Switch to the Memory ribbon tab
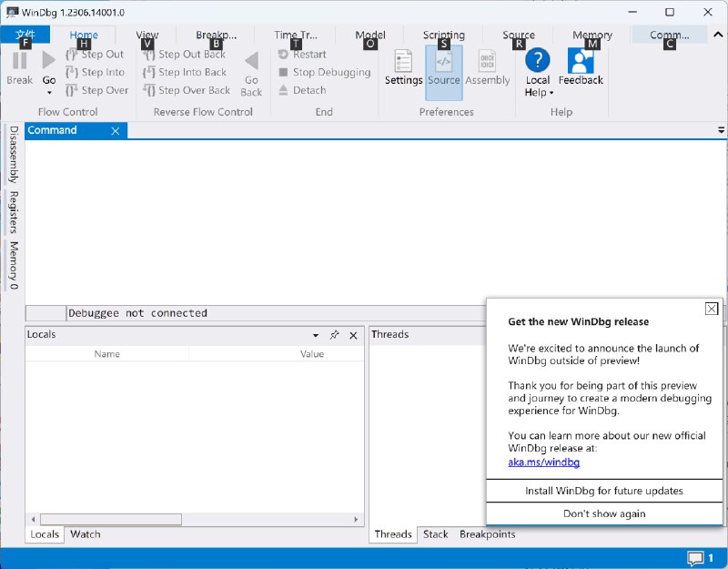Screen dimensions: 728x569 click(x=592, y=35)
